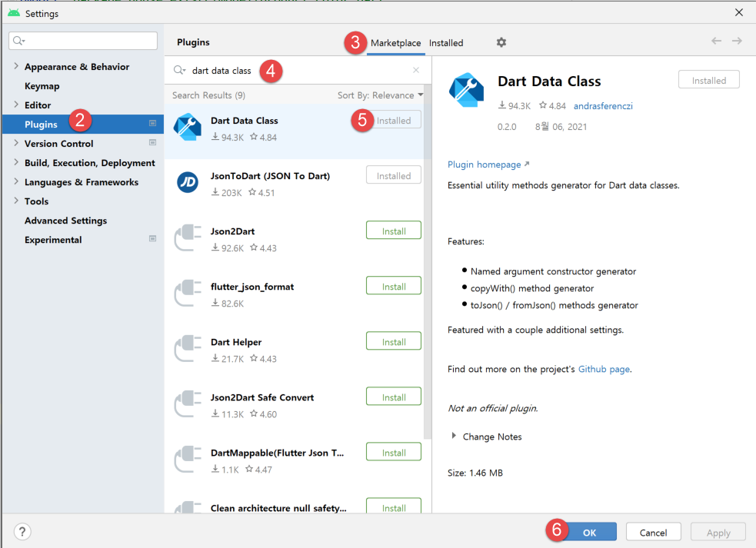
Task: Click Plugins row project-level marker icon
Action: coord(152,124)
